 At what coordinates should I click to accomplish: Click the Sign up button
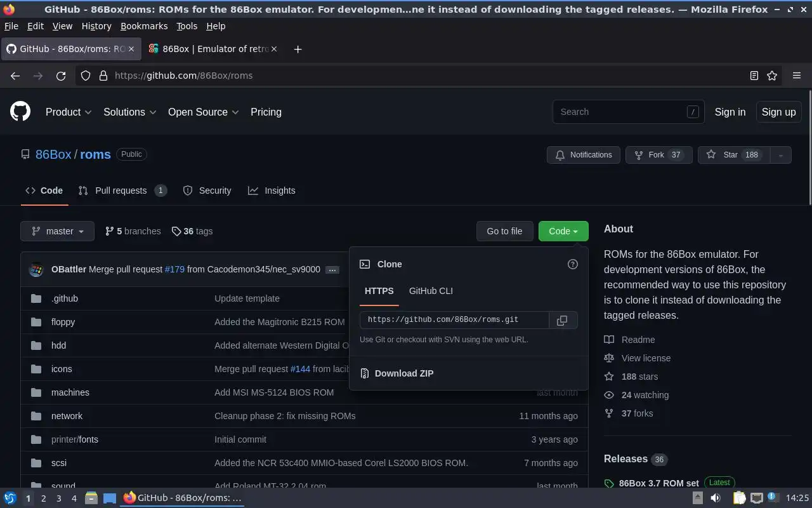point(778,112)
